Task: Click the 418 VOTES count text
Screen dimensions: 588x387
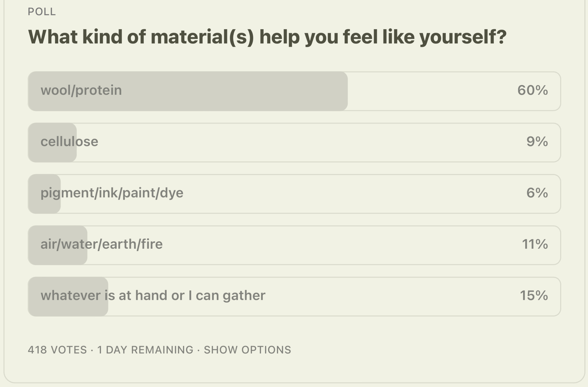Action: coord(57,350)
